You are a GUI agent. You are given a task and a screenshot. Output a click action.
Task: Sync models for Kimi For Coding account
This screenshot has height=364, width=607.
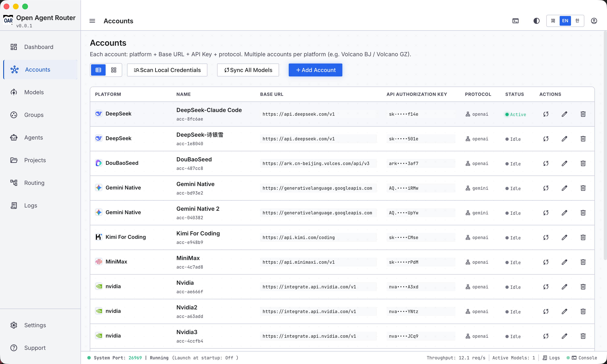coord(546,237)
